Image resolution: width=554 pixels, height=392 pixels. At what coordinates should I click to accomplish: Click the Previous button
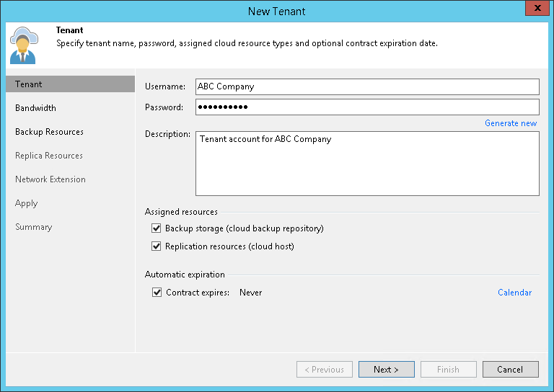(x=325, y=370)
